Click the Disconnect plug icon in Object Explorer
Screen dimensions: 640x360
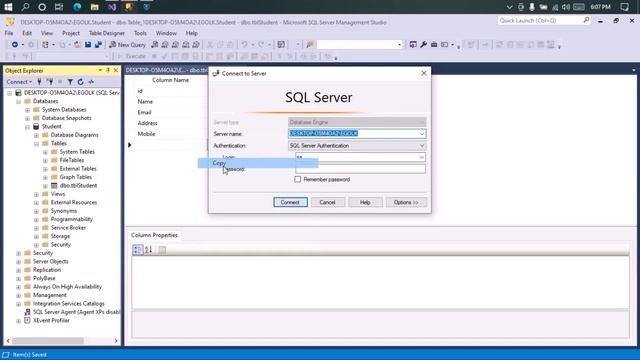(x=50, y=82)
